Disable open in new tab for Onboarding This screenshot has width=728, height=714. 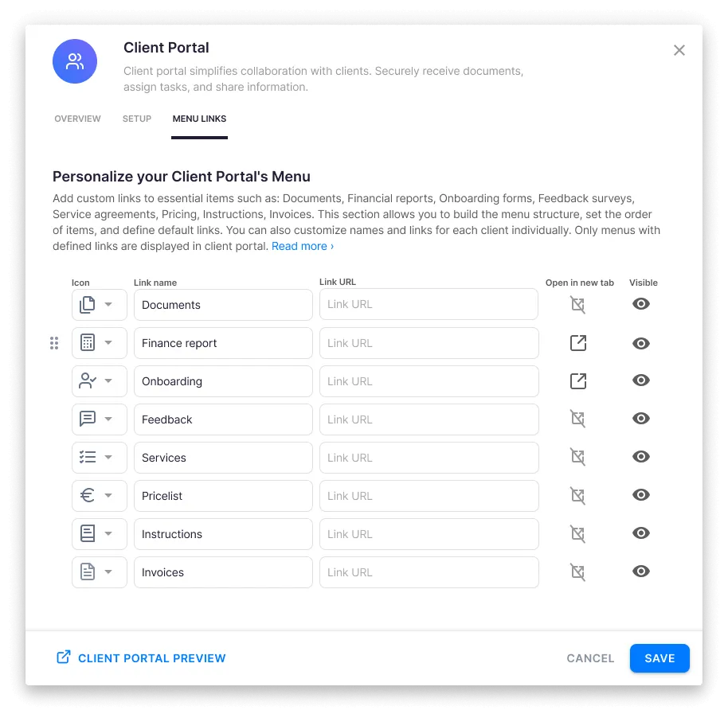(x=577, y=380)
